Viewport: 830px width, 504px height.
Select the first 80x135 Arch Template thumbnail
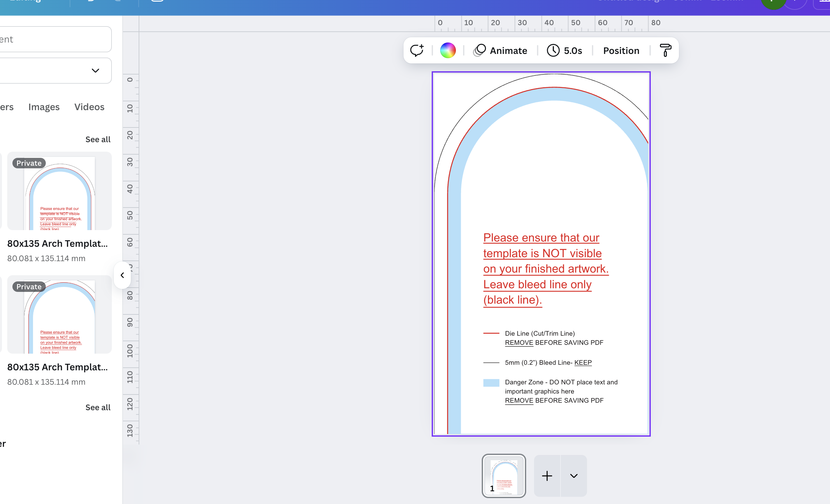pyautogui.click(x=59, y=191)
